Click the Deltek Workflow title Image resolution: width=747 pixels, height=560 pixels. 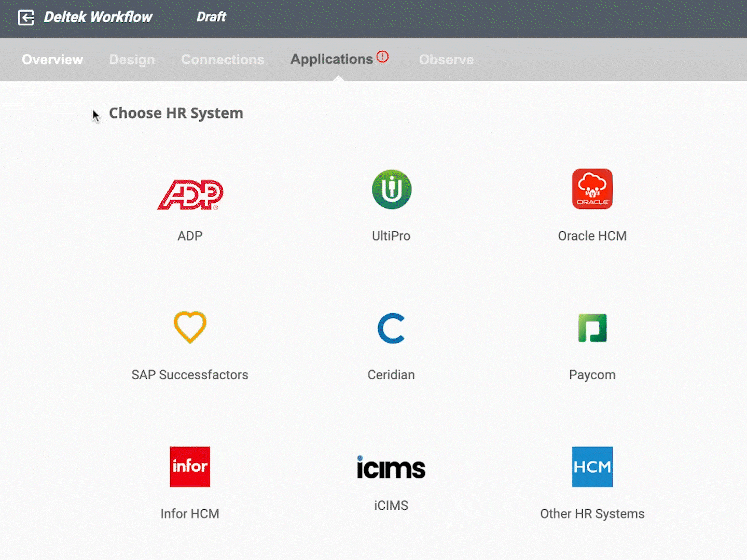tap(98, 17)
